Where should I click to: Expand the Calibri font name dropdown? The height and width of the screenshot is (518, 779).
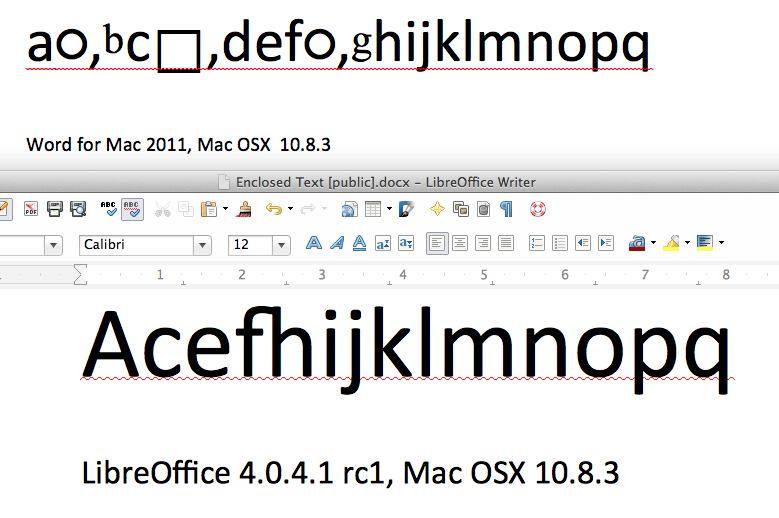[x=203, y=244]
